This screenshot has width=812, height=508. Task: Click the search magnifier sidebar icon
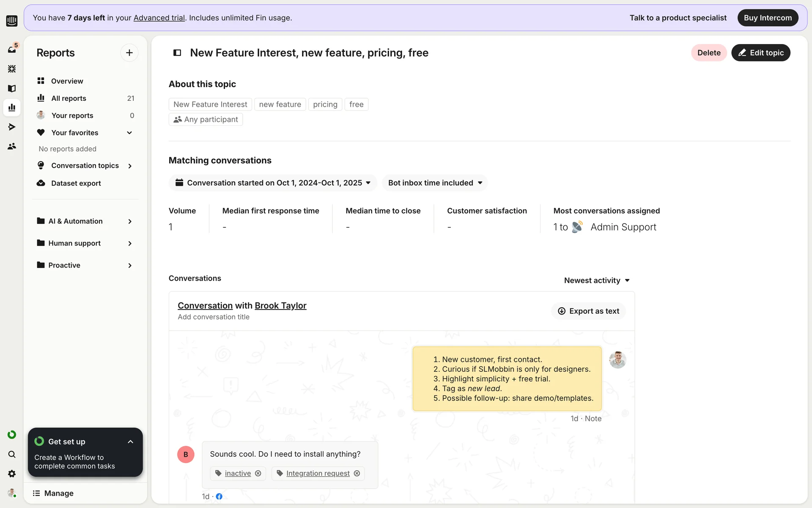[12, 454]
